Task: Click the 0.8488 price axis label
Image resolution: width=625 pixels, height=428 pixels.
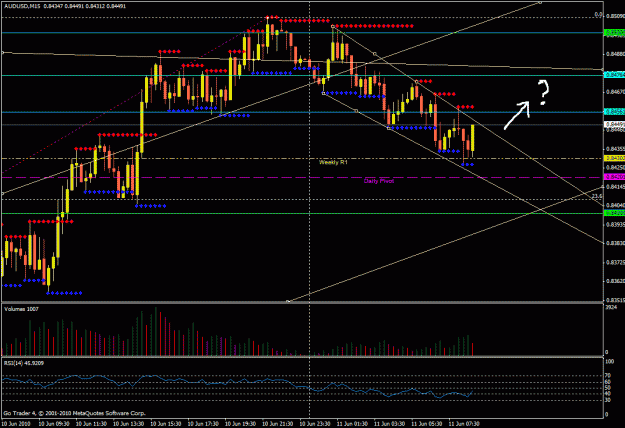Action: point(615,54)
